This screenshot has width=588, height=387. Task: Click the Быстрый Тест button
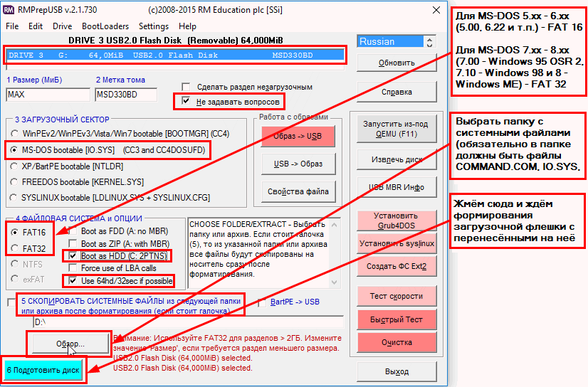(x=397, y=319)
